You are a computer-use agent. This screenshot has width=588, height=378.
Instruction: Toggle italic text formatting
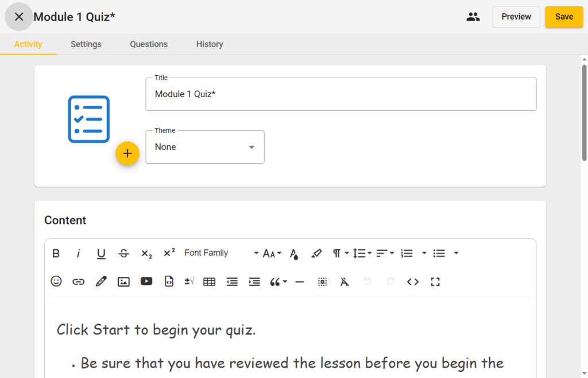tap(79, 253)
